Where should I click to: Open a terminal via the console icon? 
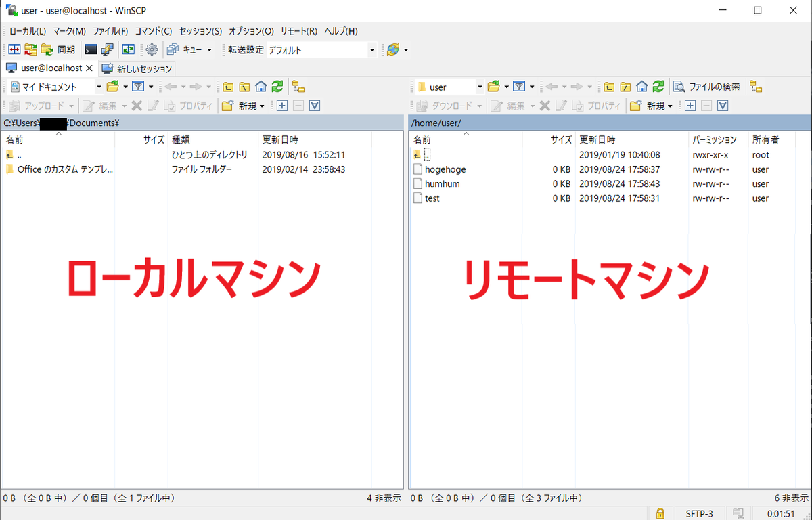click(89, 49)
